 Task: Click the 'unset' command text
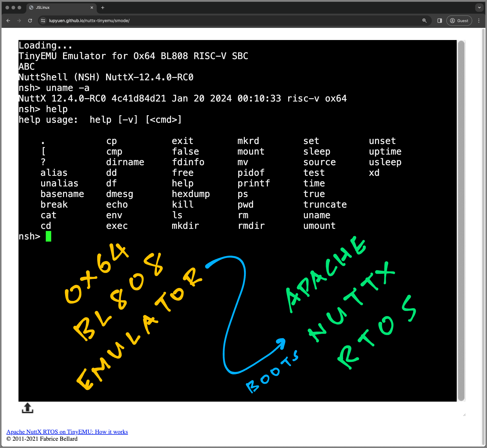(382, 141)
